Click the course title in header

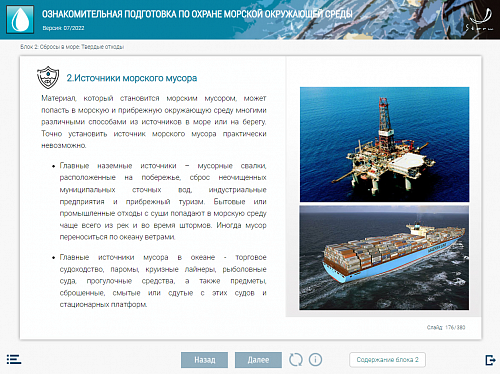point(197,14)
